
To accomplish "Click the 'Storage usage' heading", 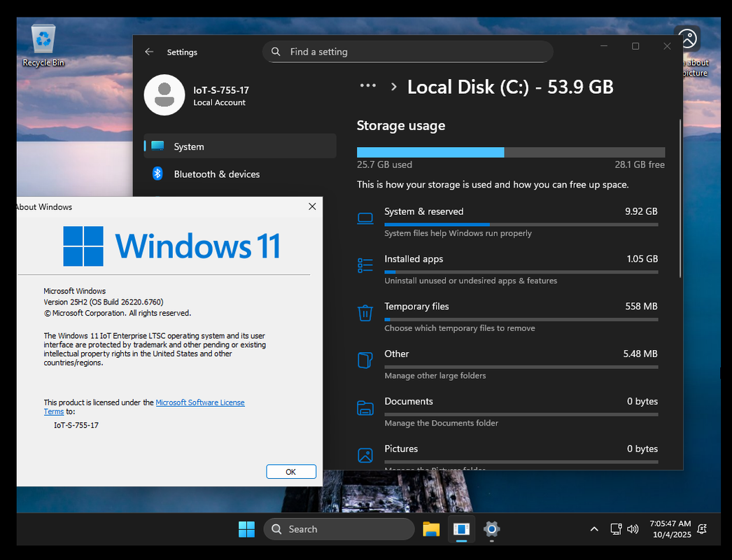I will 401,125.
